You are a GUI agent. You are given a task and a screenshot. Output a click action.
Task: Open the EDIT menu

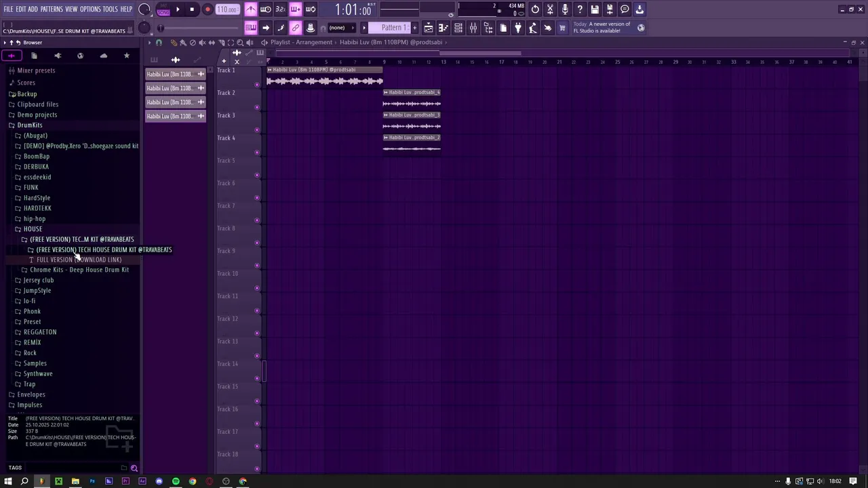21,9
